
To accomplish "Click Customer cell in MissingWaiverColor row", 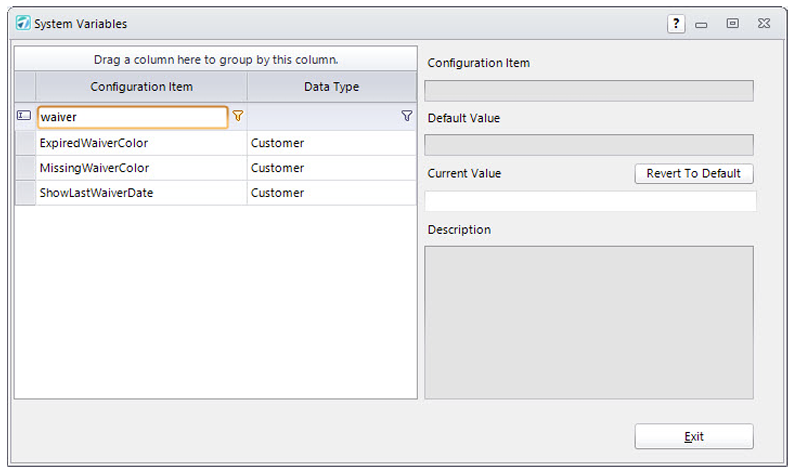I will (331, 168).
